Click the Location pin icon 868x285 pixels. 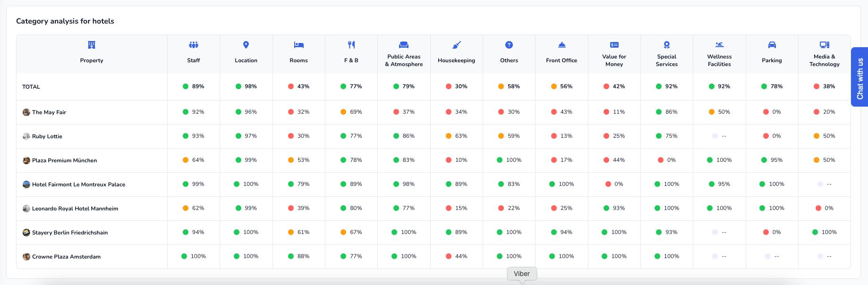tap(246, 45)
